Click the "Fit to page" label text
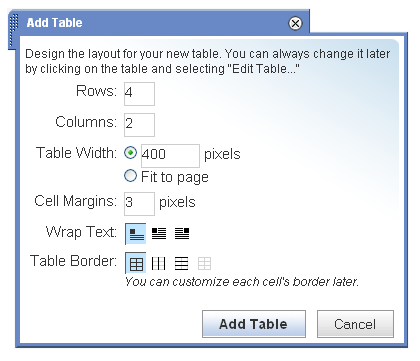Viewport: 420px width, 361px height. point(175,177)
